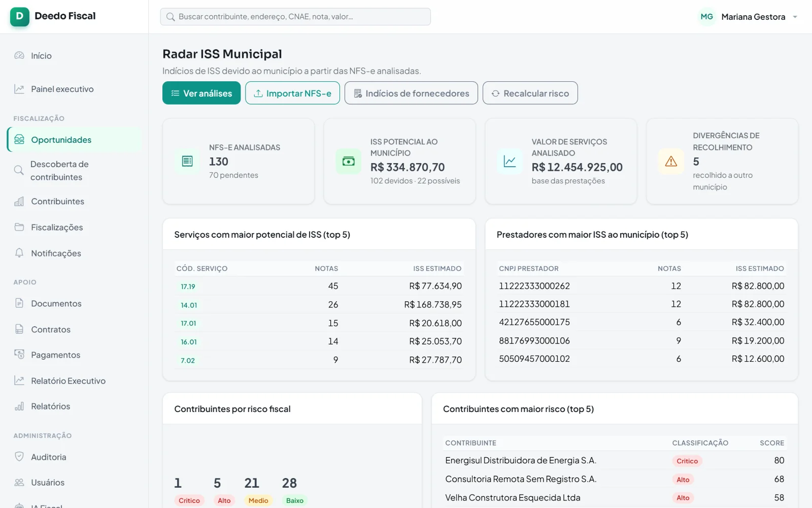This screenshot has height=508, width=812.
Task: Click the Auditoria shield icon
Action: point(19,457)
